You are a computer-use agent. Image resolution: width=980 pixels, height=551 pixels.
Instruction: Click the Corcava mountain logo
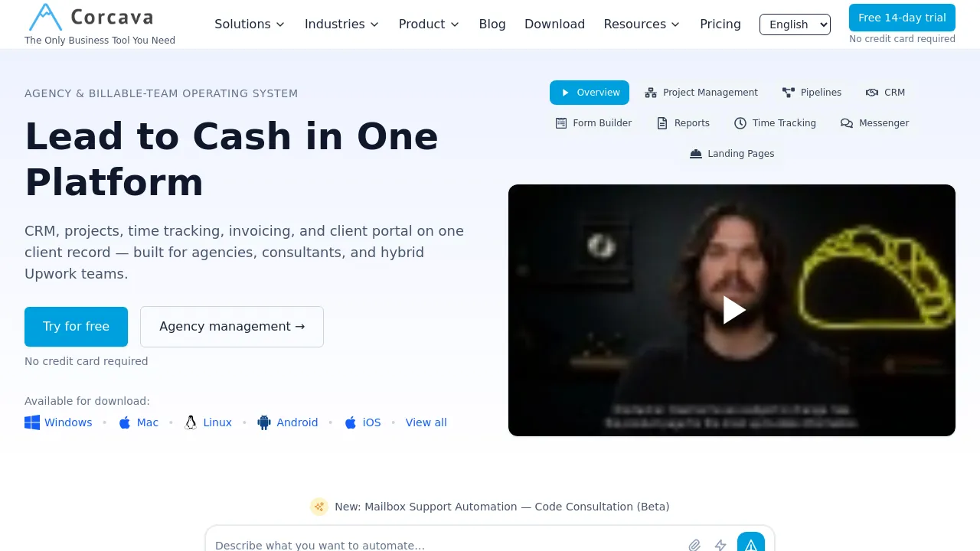click(x=45, y=17)
